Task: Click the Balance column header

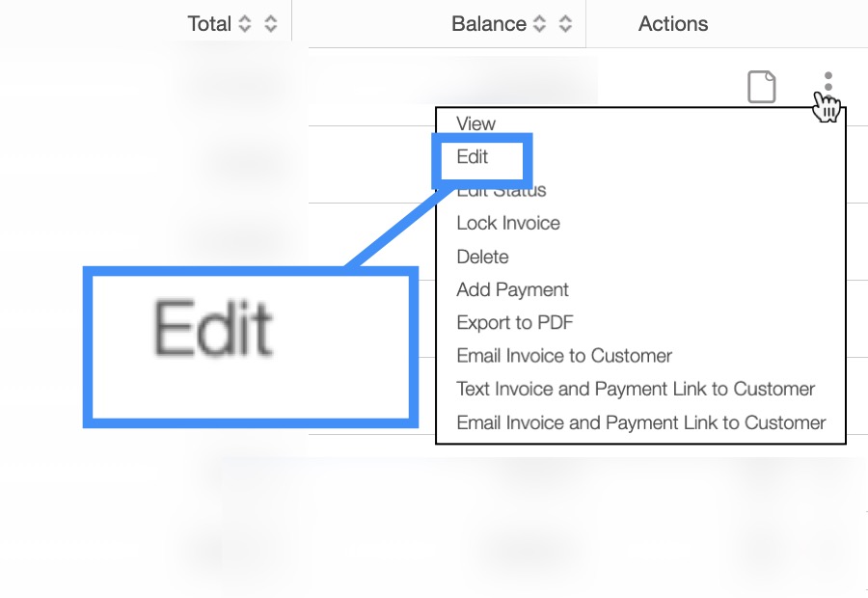Action: 488,24
